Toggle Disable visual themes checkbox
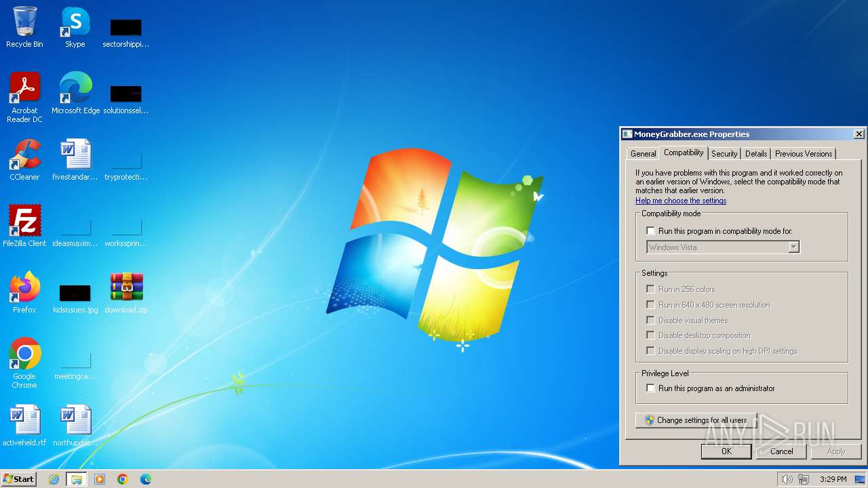The height and width of the screenshot is (488, 868). (650, 321)
